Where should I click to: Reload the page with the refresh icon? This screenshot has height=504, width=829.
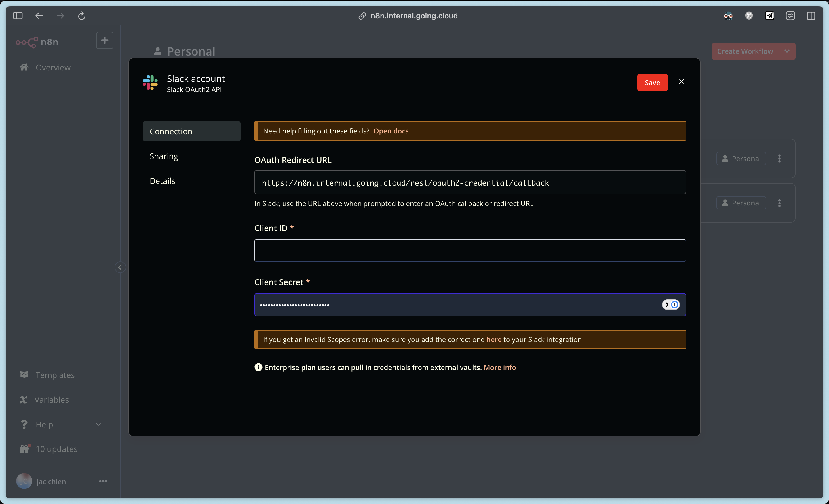pos(82,16)
